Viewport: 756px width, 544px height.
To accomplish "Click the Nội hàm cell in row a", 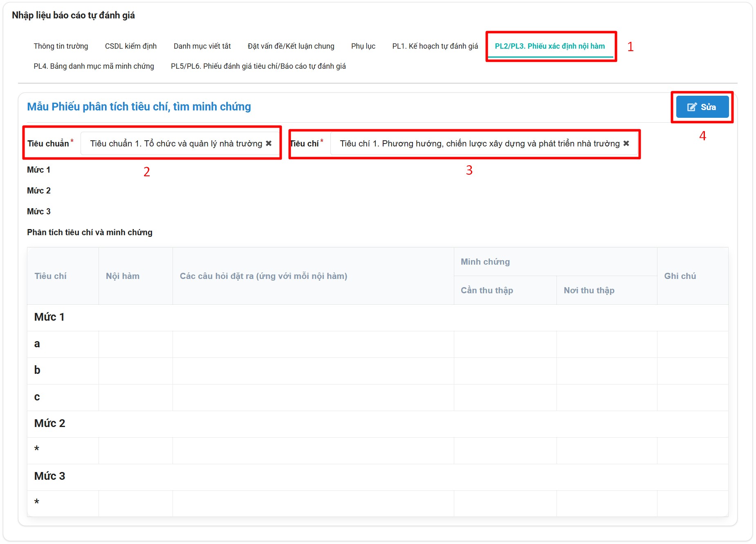I will [135, 344].
